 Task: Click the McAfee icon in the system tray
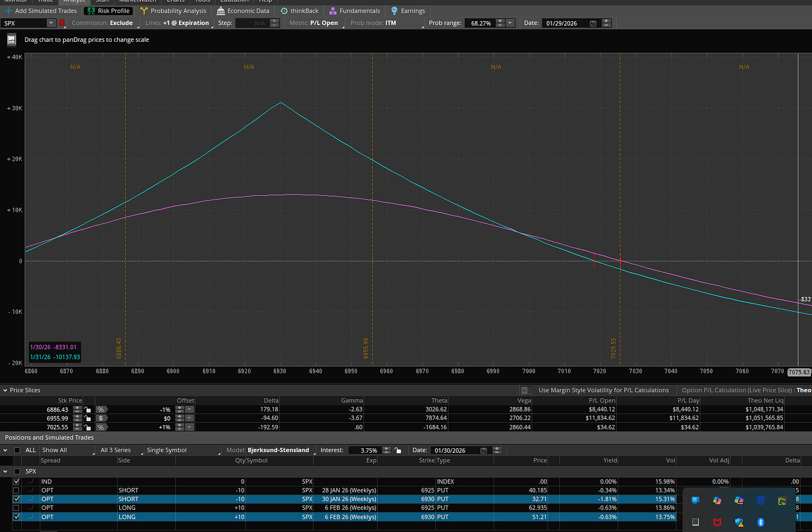(x=717, y=522)
